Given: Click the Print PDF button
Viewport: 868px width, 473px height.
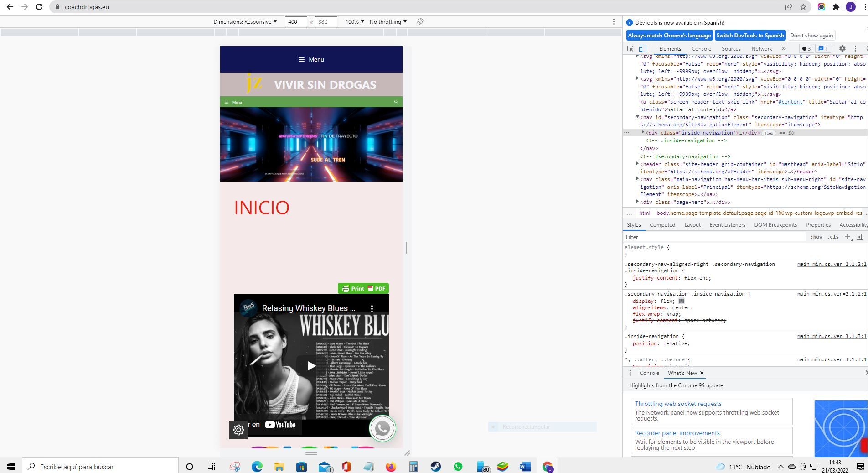Looking at the screenshot, I should coord(363,289).
